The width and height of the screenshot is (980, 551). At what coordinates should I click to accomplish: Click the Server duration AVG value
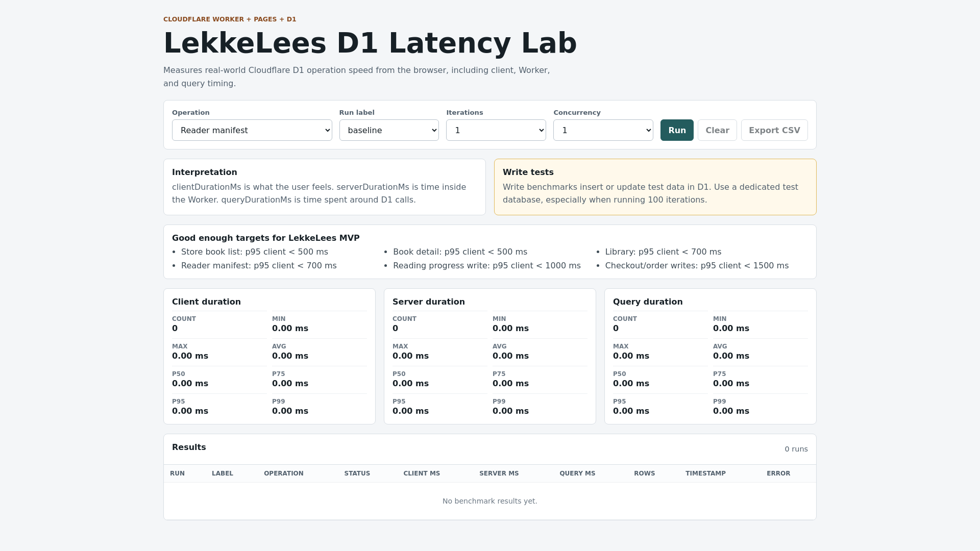(510, 356)
